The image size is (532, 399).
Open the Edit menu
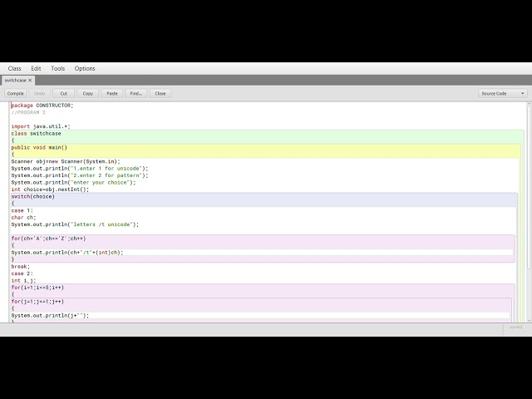pos(36,68)
